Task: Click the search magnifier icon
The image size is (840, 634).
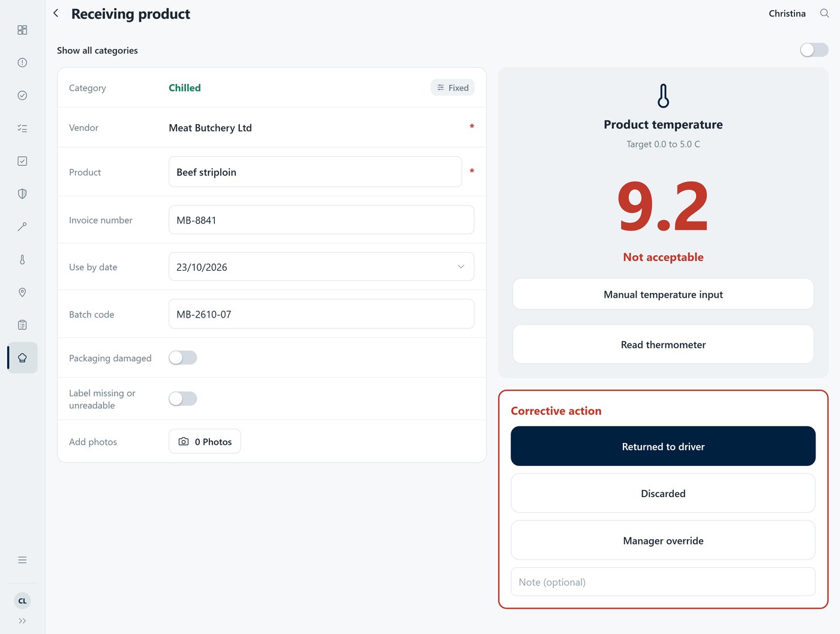Action: point(824,13)
